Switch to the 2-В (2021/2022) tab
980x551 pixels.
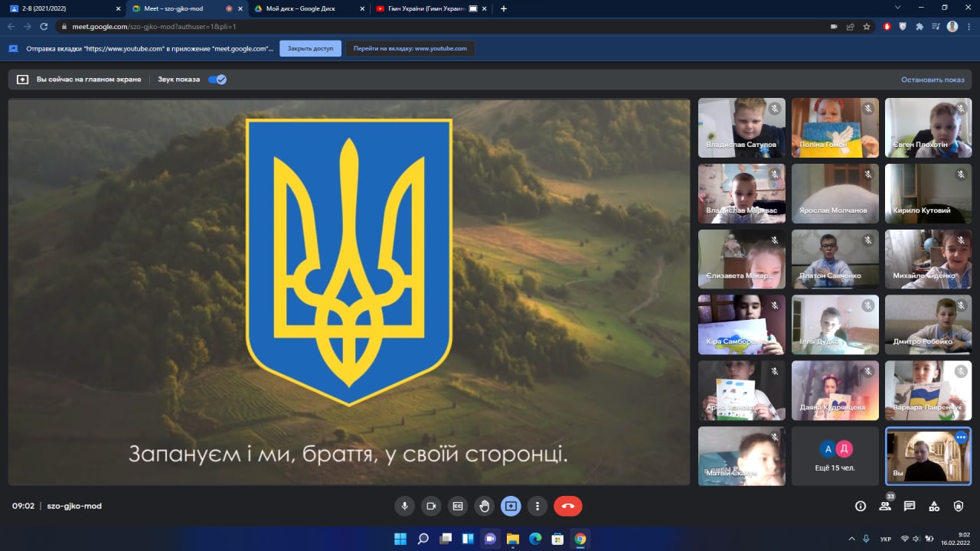tap(61, 8)
